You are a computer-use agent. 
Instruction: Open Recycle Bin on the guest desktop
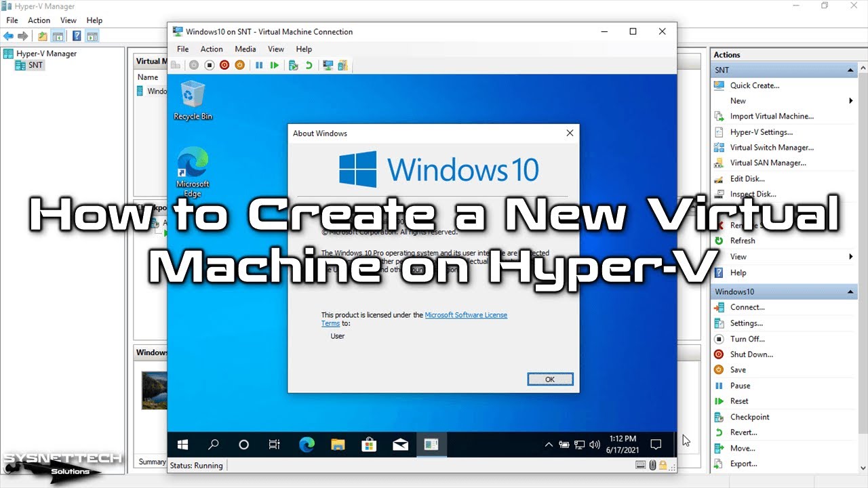(x=193, y=100)
